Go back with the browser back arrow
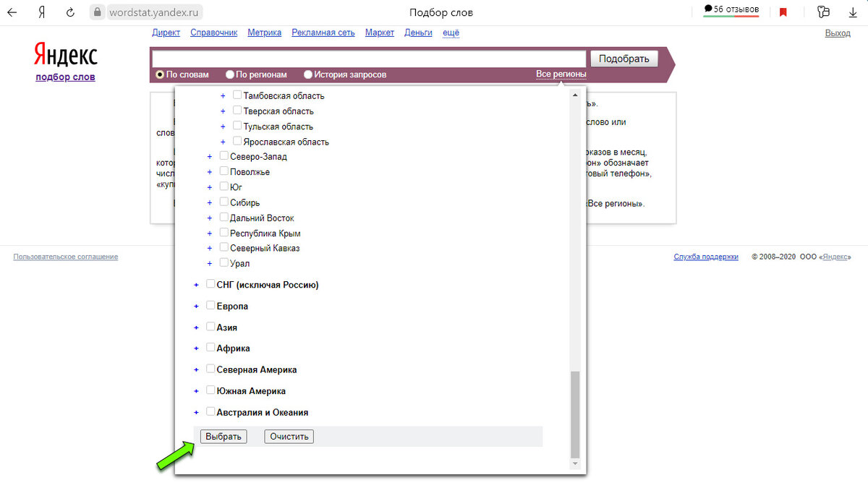The height and width of the screenshot is (501, 868). 12,12
